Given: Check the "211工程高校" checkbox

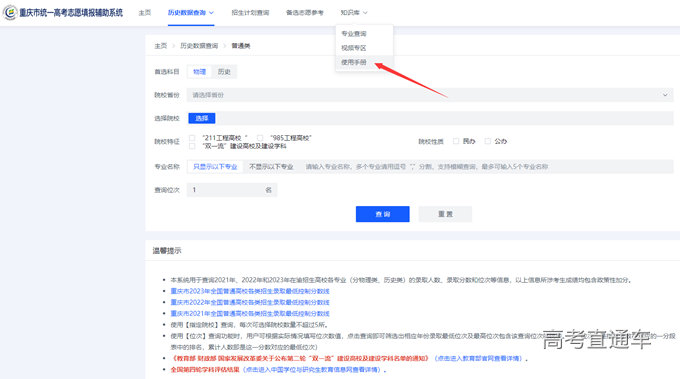Looking at the screenshot, I should (x=192, y=138).
